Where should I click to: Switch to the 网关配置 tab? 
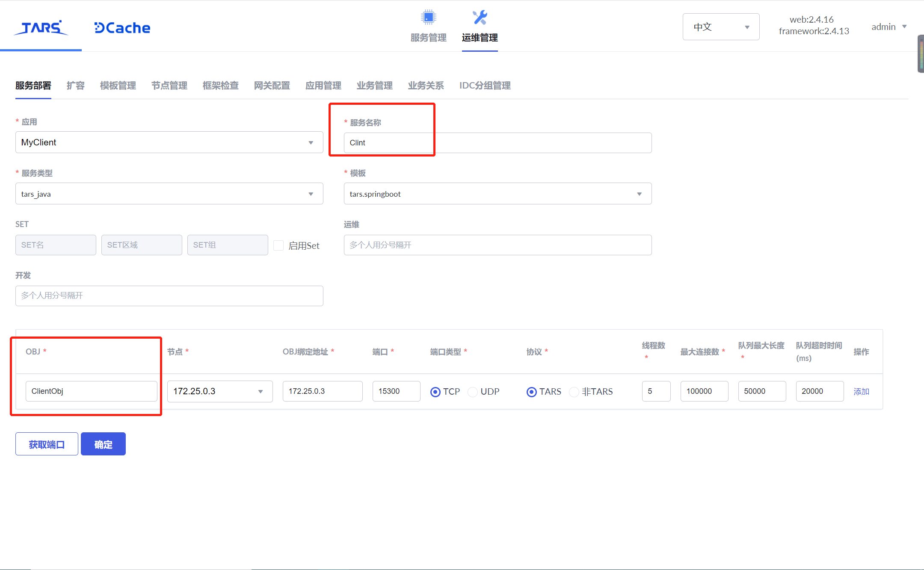point(272,86)
